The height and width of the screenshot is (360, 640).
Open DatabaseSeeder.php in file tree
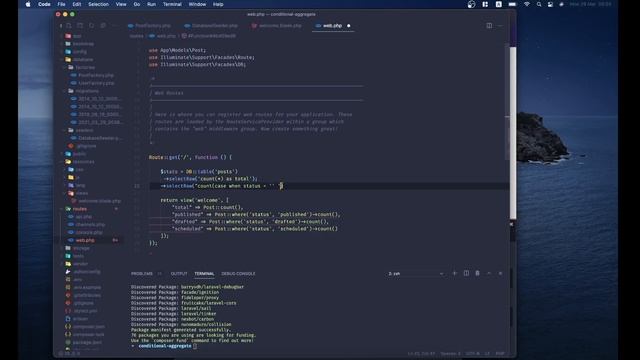point(100,138)
